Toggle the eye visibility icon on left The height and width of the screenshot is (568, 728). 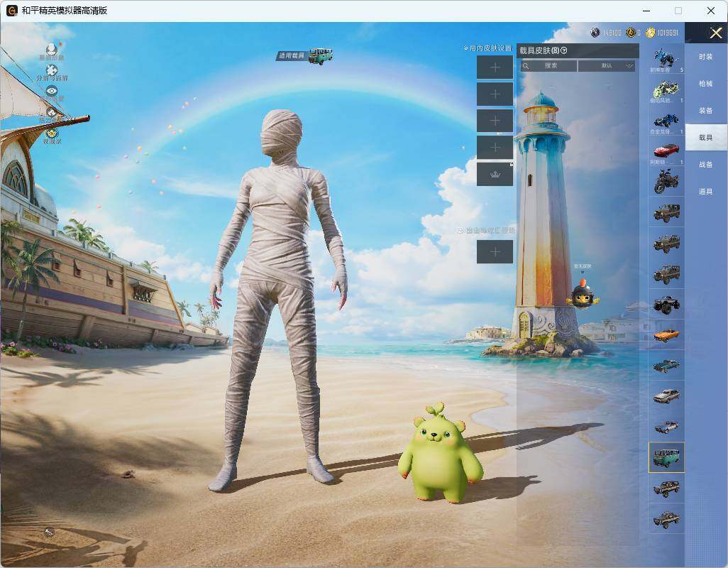click(52, 91)
